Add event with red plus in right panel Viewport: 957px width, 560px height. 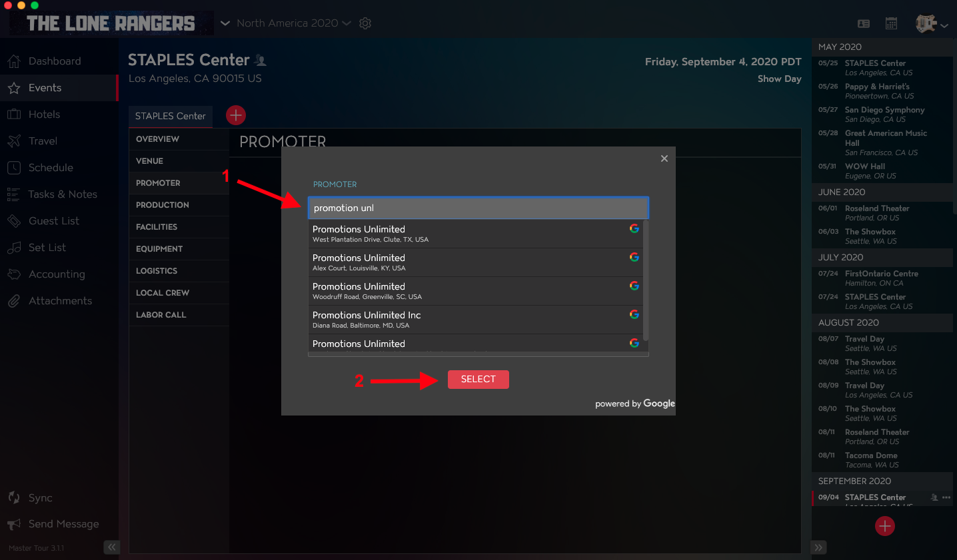[x=885, y=526]
